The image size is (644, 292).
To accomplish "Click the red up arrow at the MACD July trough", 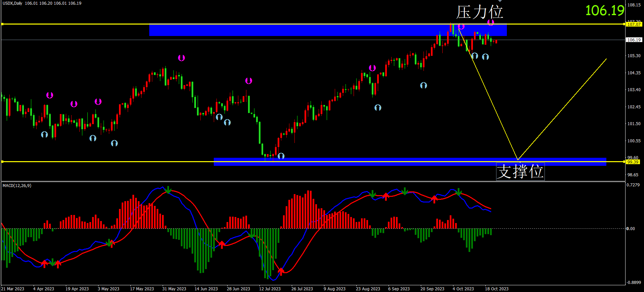I will 281,271.
